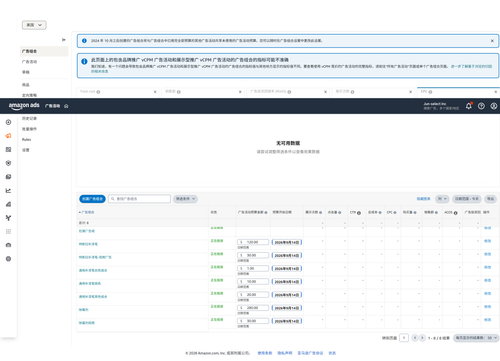
Task: Edit the budget field showing 20.00
Action: pos(253,295)
